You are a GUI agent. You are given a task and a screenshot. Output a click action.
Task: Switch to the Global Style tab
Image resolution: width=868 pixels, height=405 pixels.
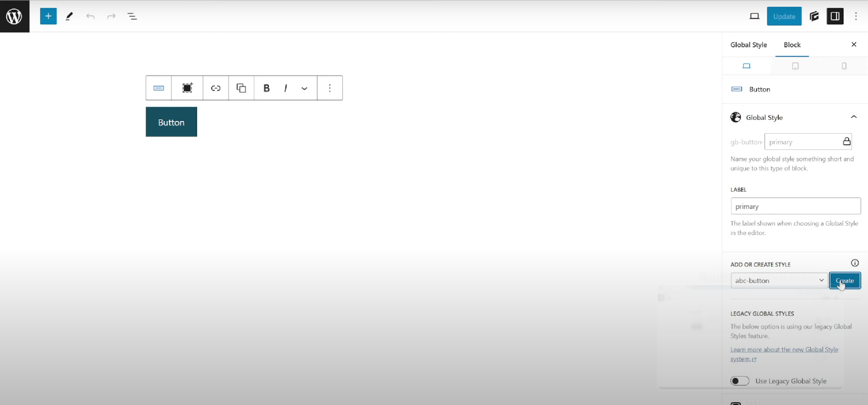click(x=748, y=45)
